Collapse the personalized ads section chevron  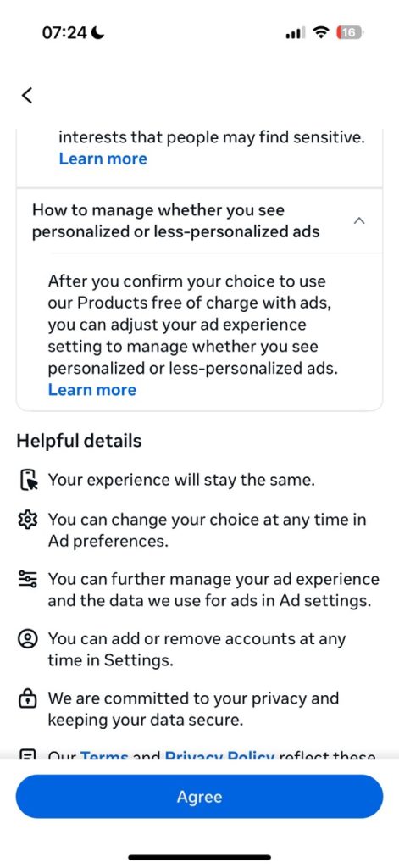click(x=359, y=221)
